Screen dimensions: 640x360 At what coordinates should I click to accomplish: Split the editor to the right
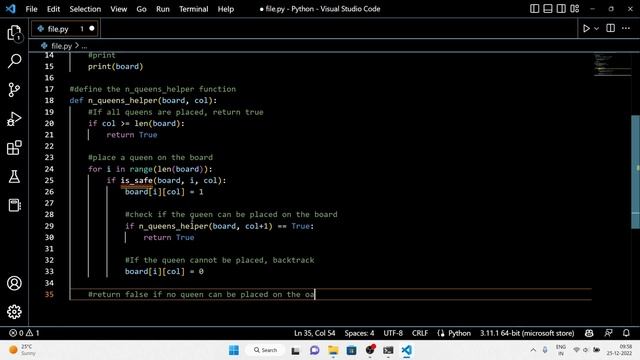pos(610,28)
